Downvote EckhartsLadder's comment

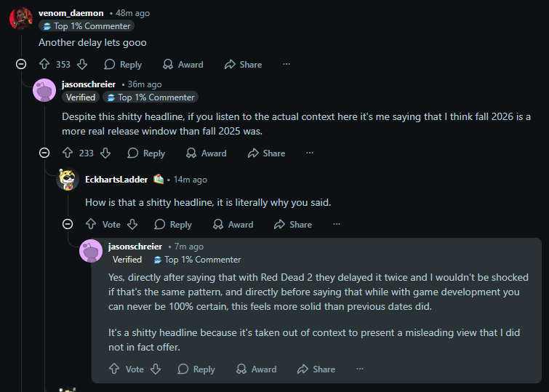[x=132, y=225]
